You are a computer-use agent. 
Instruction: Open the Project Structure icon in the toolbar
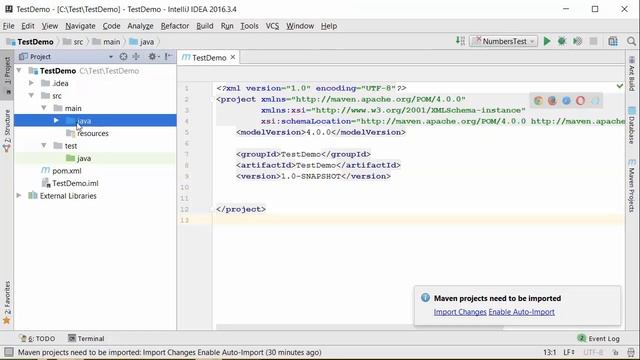tap(613, 41)
